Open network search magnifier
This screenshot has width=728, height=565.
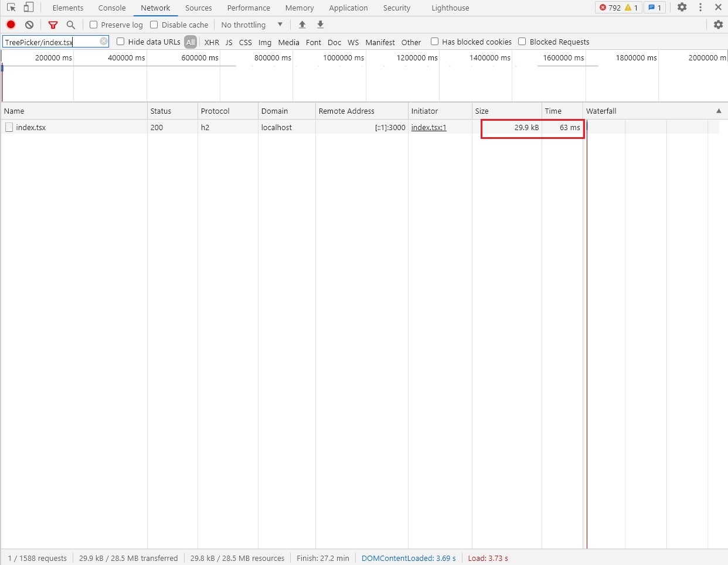tap(71, 25)
